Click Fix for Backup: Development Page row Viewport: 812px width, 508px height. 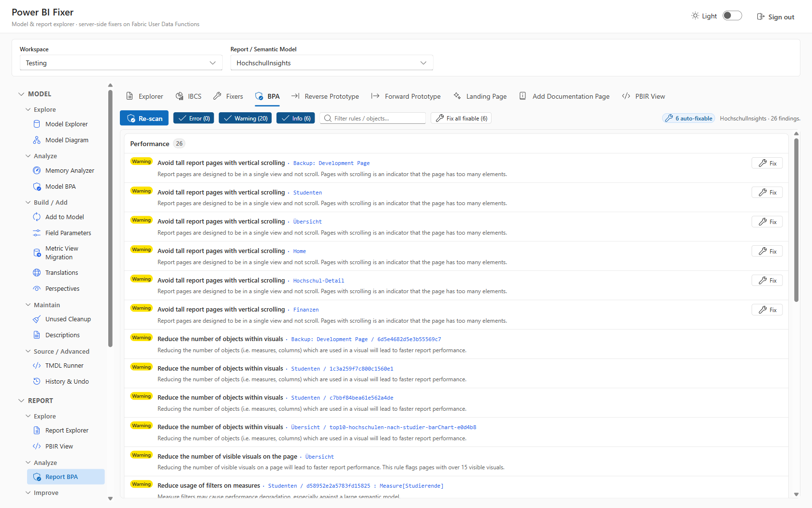pos(767,163)
